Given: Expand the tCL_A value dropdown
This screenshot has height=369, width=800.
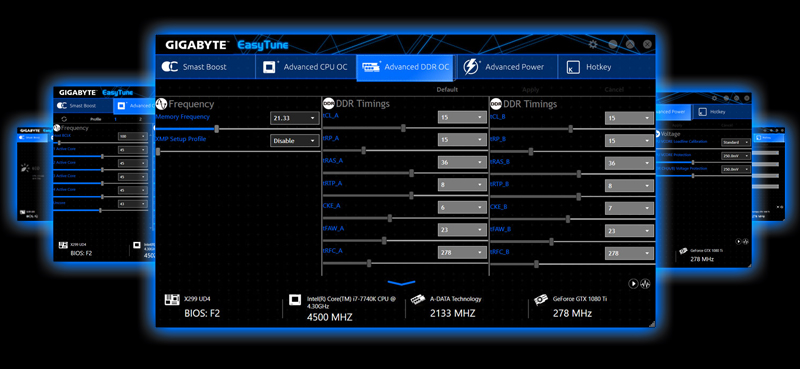Looking at the screenshot, I should (x=462, y=117).
